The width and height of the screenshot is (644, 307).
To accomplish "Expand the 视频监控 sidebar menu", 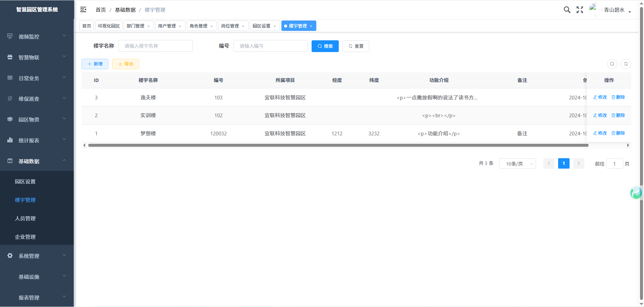I will (x=37, y=37).
